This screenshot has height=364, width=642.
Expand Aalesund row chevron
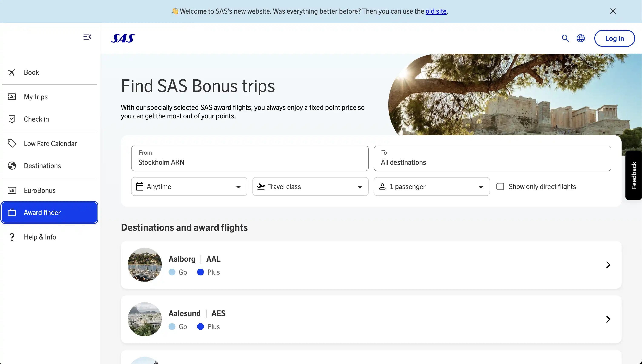point(608,319)
